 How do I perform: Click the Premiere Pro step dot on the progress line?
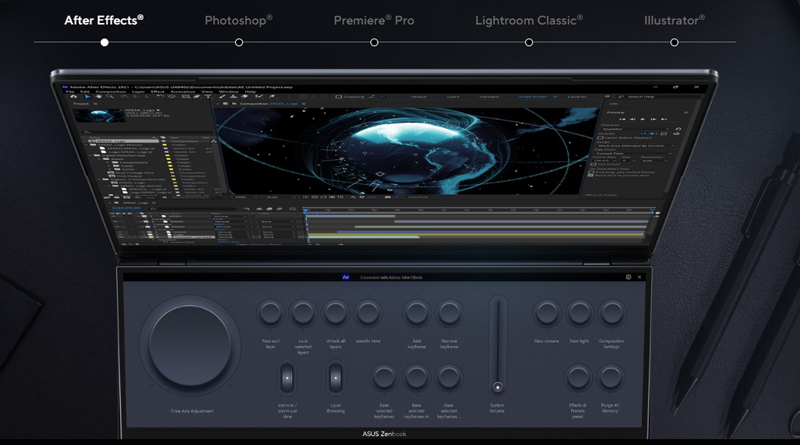(374, 42)
